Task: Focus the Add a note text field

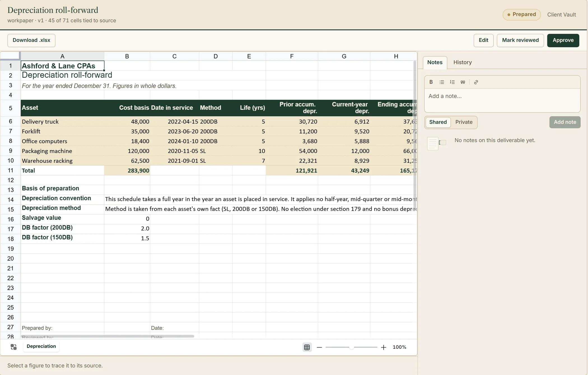Action: (x=502, y=100)
